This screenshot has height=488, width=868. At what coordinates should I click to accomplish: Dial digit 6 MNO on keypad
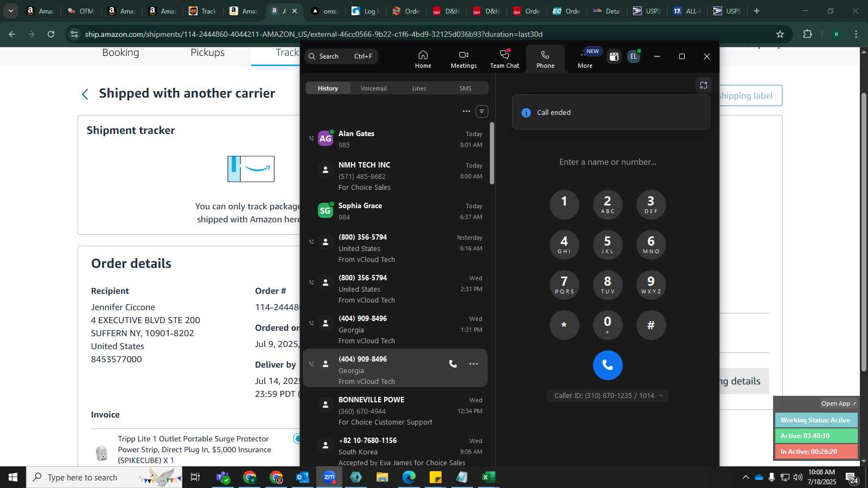tap(651, 245)
